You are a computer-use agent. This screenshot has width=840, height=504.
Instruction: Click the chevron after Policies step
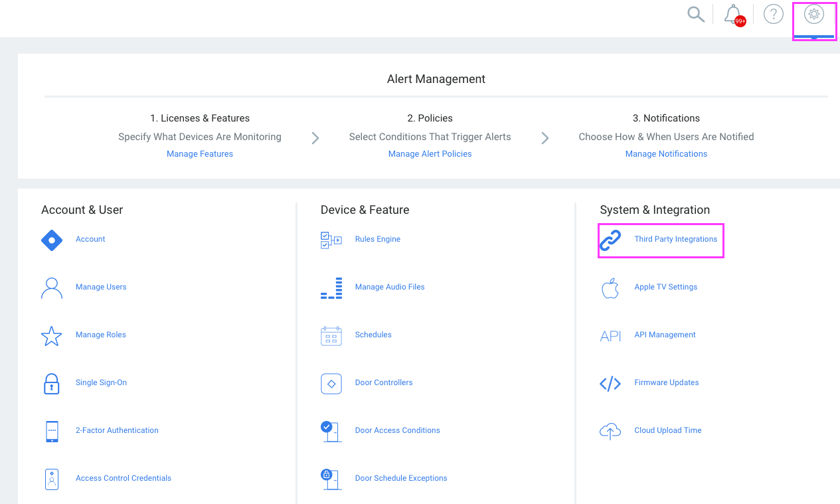tap(545, 137)
